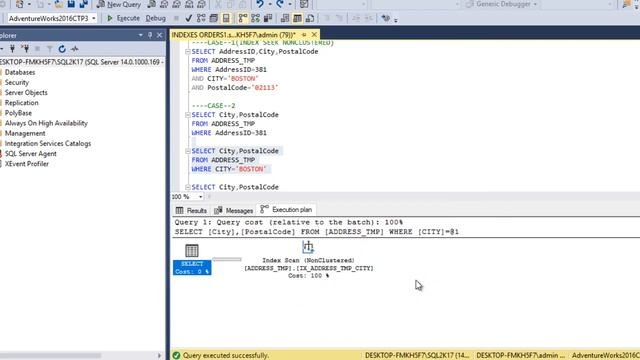640x360 pixels.
Task: Click the New Query toolbar button
Action: pyautogui.click(x=119, y=4)
